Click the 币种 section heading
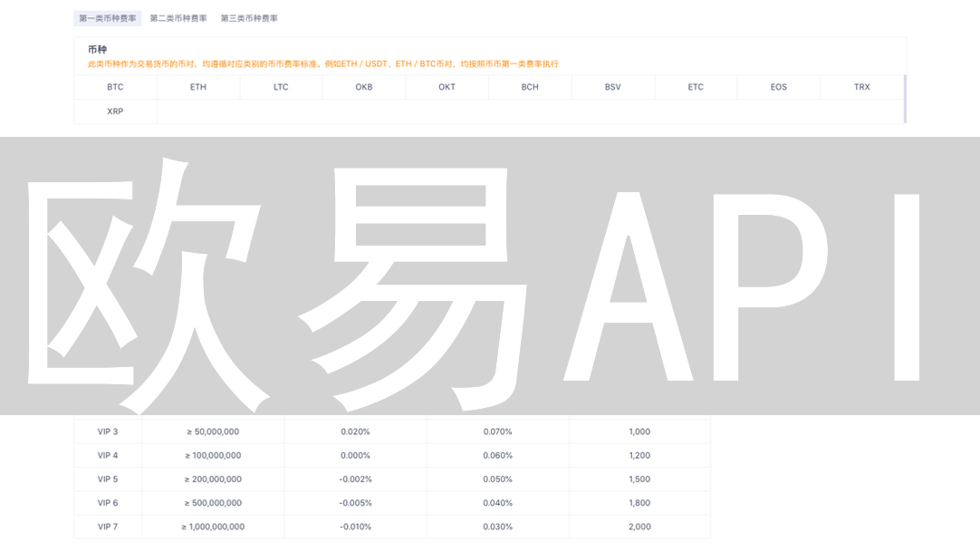 98,49
